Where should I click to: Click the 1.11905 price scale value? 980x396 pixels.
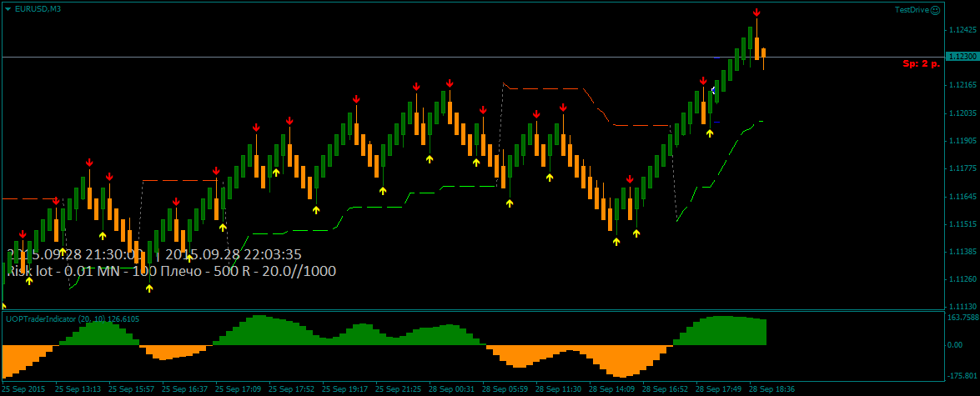click(x=962, y=141)
